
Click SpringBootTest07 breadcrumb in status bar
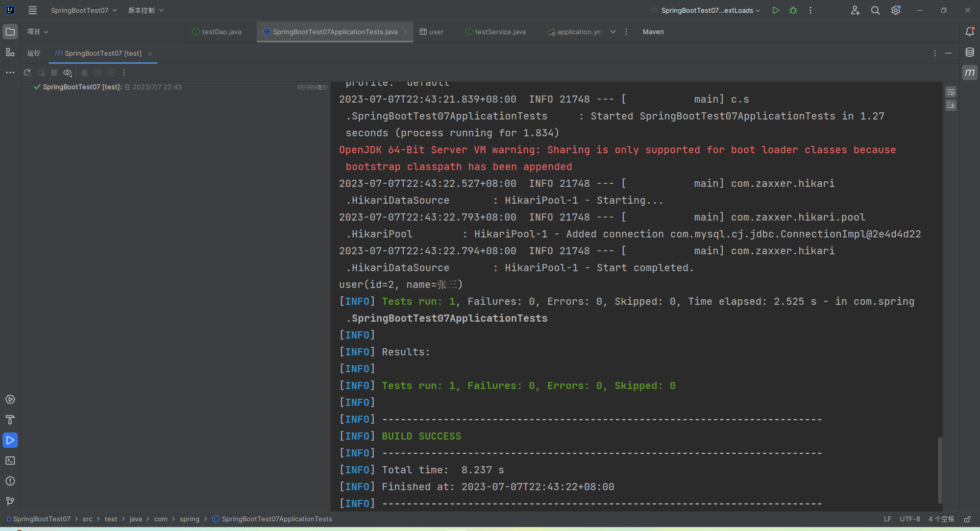pyautogui.click(x=39, y=519)
